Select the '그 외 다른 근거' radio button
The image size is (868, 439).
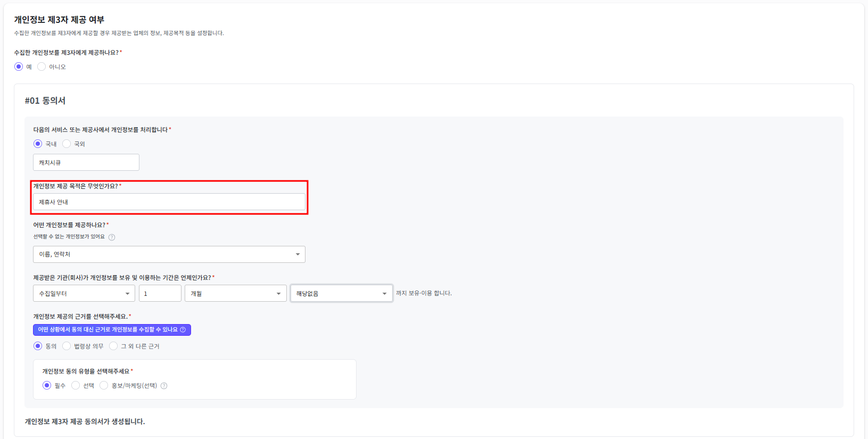(113, 346)
